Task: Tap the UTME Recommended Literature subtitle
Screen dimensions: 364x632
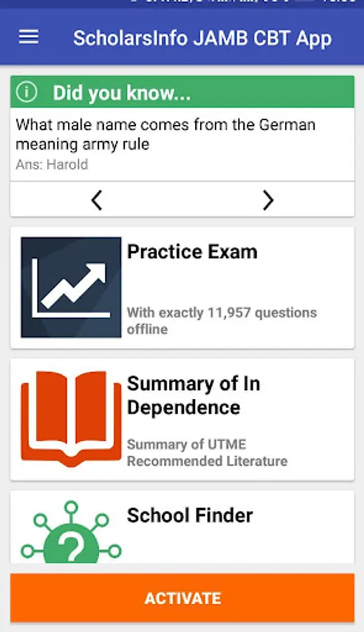Action: point(208,453)
